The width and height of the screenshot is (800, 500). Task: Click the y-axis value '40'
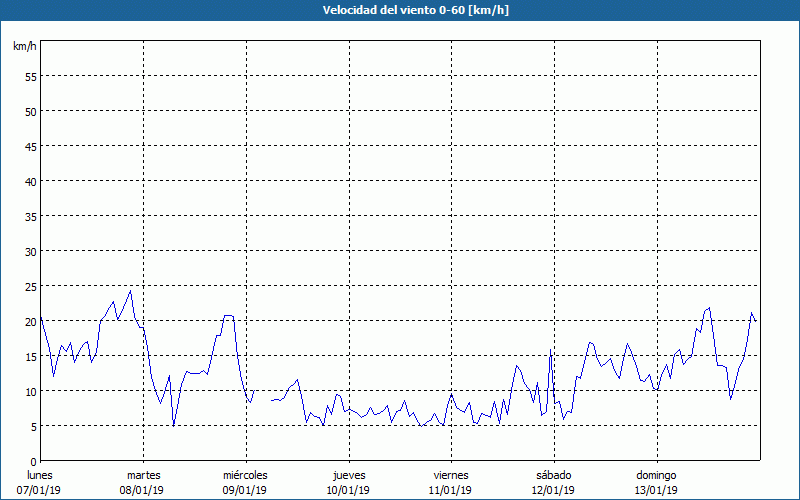point(31,182)
